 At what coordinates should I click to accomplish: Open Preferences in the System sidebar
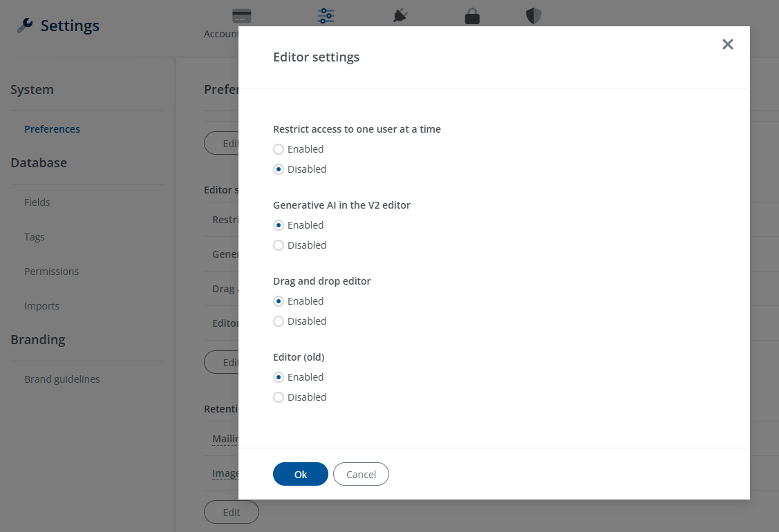tap(52, 129)
